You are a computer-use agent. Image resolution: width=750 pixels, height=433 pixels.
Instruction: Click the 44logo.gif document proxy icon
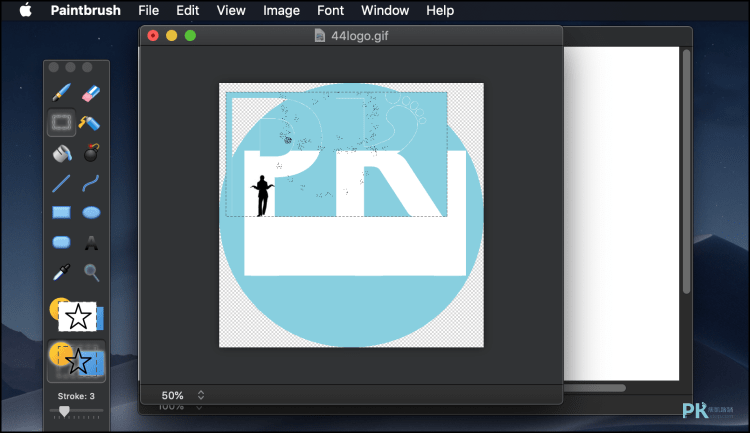(x=320, y=36)
